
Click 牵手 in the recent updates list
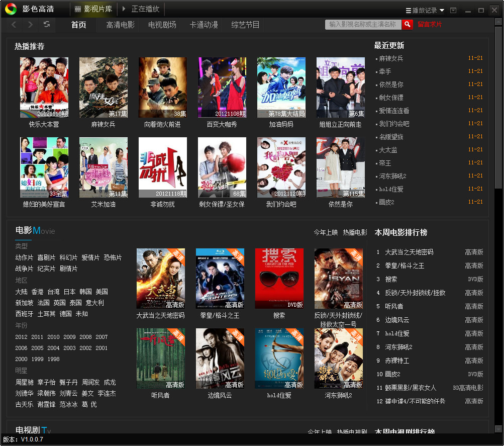[385, 72]
